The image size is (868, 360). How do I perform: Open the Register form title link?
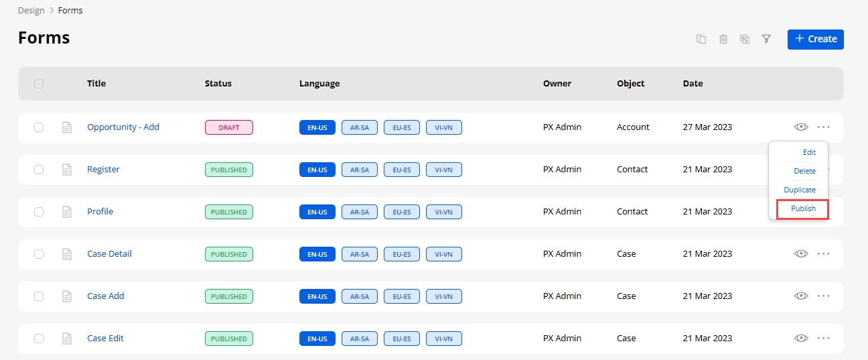point(103,170)
